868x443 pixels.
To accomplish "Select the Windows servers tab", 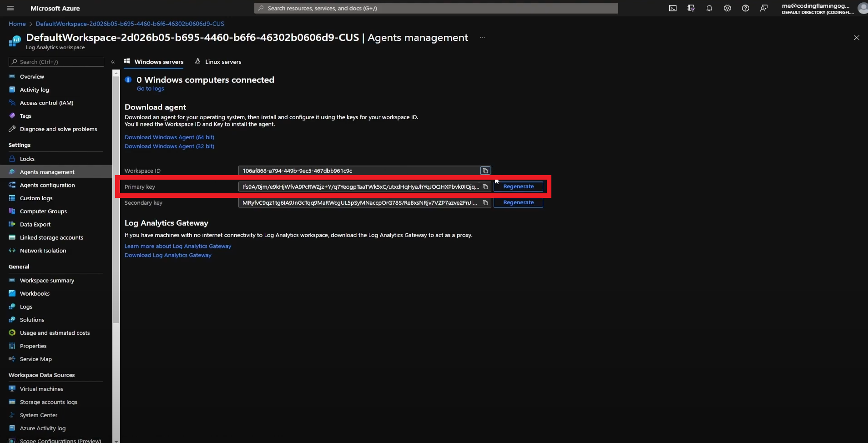I will (154, 62).
